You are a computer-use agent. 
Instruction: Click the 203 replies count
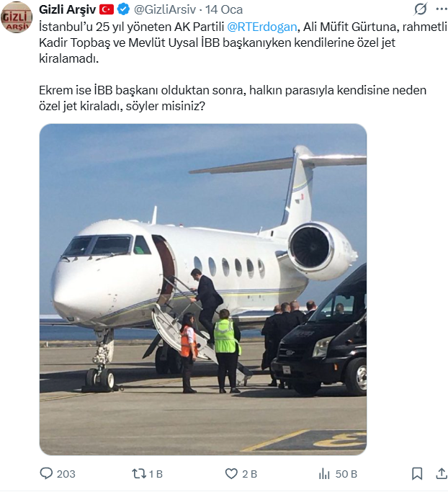point(66,474)
